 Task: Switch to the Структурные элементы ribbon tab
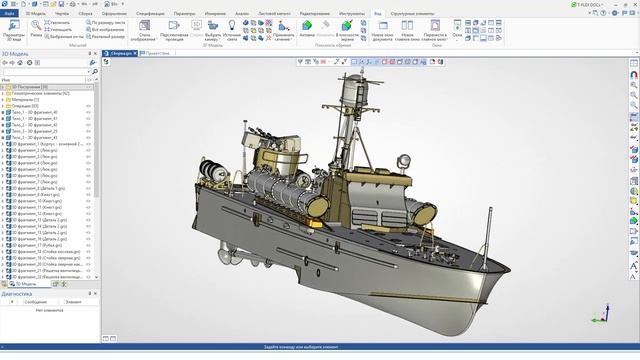(x=412, y=13)
